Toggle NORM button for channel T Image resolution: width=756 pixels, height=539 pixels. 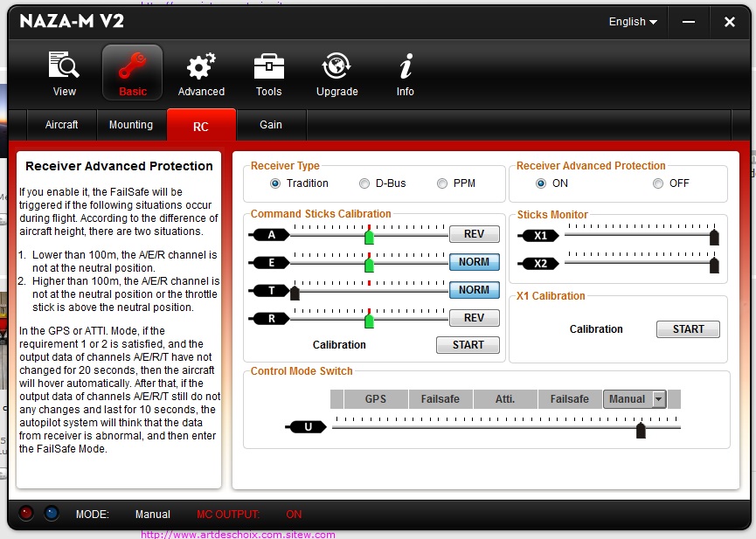tap(475, 290)
